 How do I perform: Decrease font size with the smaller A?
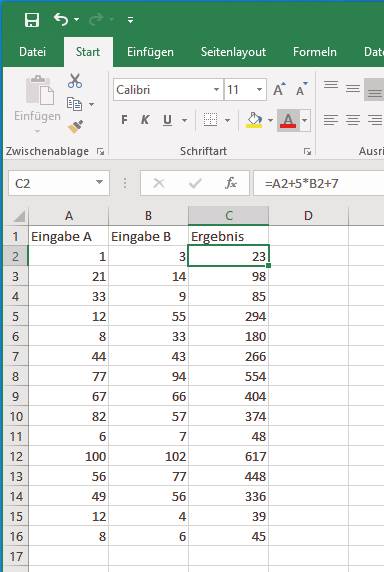tap(302, 89)
